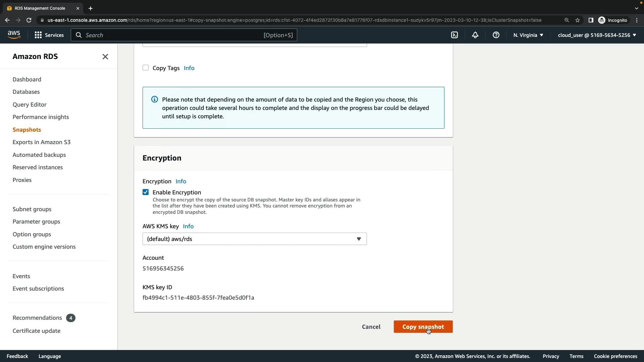Bookmark page with star icon
This screenshot has height=362, width=644.
pyautogui.click(x=578, y=20)
